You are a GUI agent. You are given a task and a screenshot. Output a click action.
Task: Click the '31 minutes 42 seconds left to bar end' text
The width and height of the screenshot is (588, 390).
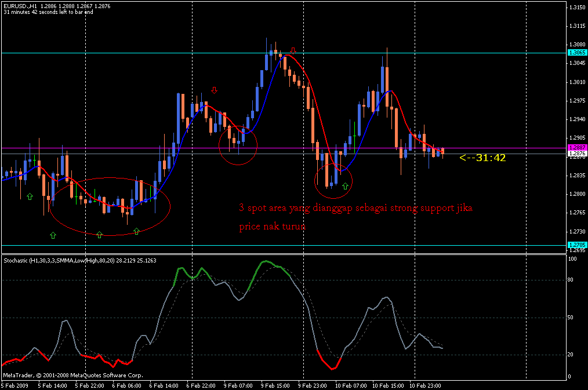48,12
